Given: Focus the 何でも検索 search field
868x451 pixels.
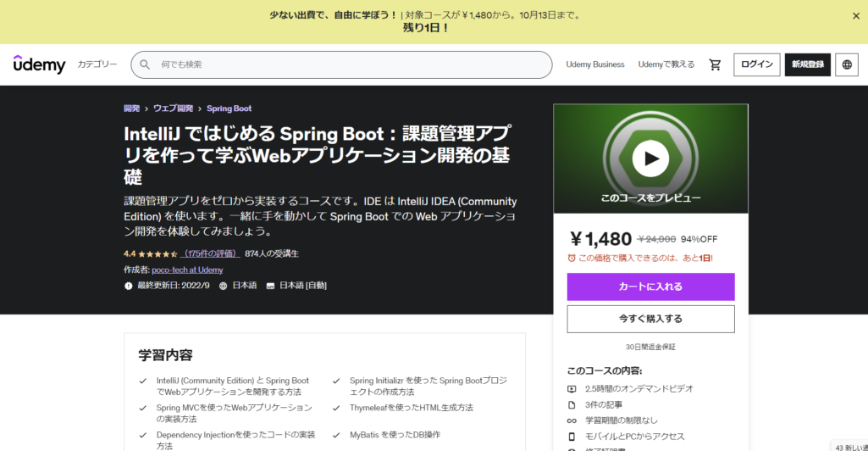Looking at the screenshot, I should pyautogui.click(x=341, y=64).
